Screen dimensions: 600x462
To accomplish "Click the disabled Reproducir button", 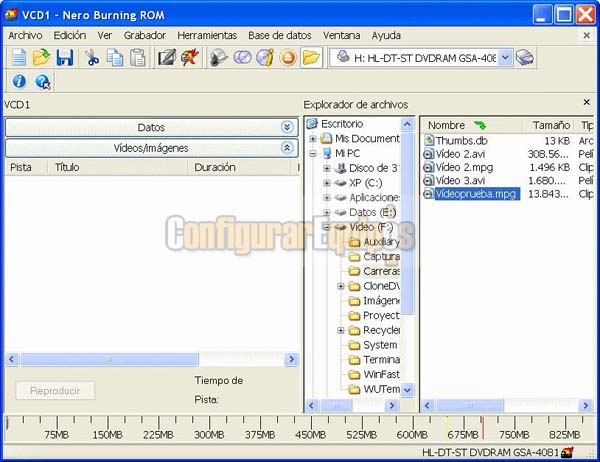I will coord(55,391).
